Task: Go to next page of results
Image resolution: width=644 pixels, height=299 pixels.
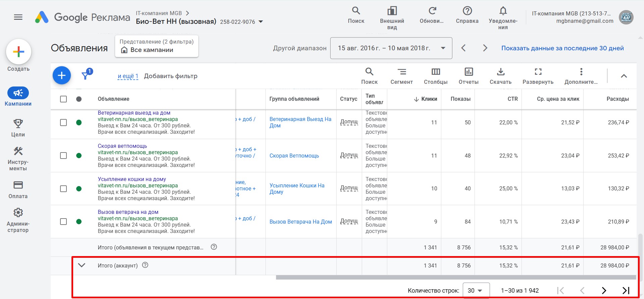Action: 604,291
